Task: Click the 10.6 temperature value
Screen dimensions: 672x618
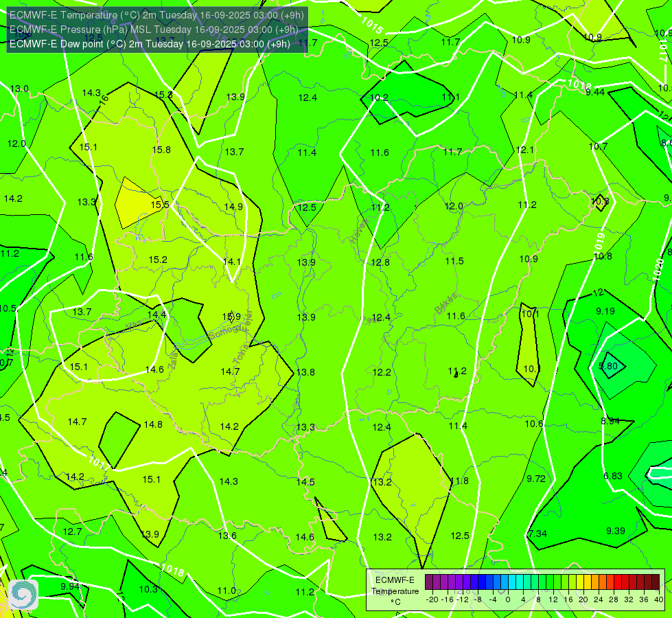Action: click(534, 424)
